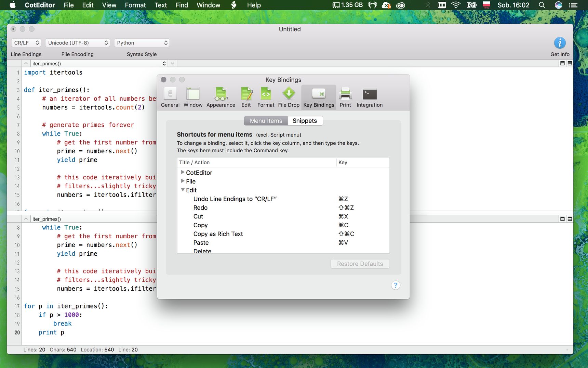Open the Text menu
This screenshot has height=368, width=588.
pos(160,5)
